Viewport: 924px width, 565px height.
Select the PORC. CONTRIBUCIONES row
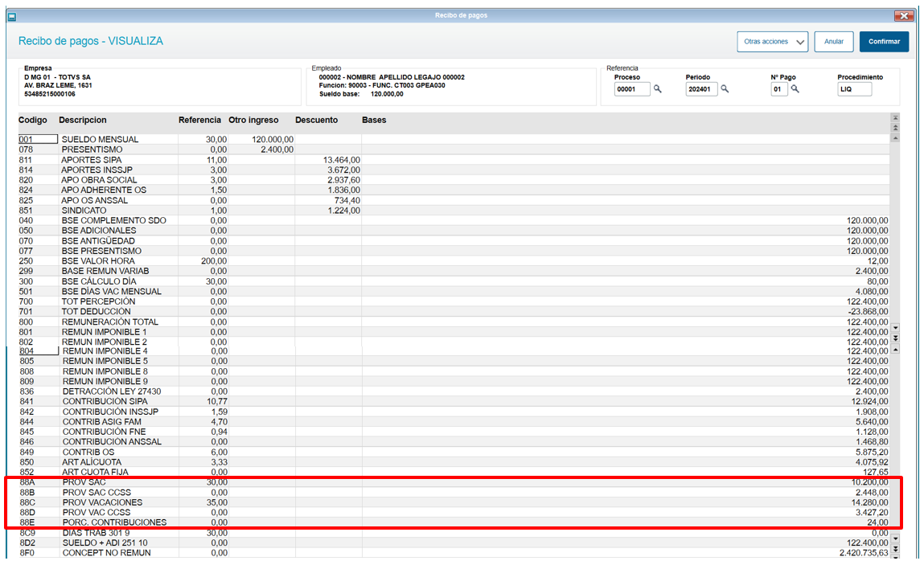pyautogui.click(x=454, y=522)
